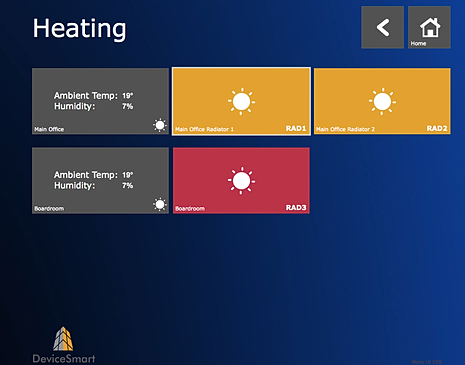Toggle Main Office Radiator 2 tile
The image size is (465, 365).
382,101
